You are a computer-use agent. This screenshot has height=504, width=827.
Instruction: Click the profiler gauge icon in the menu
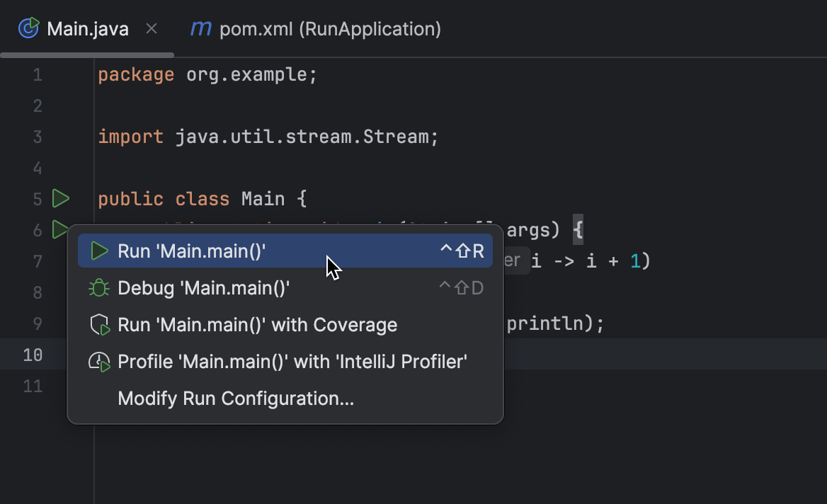[x=98, y=361]
